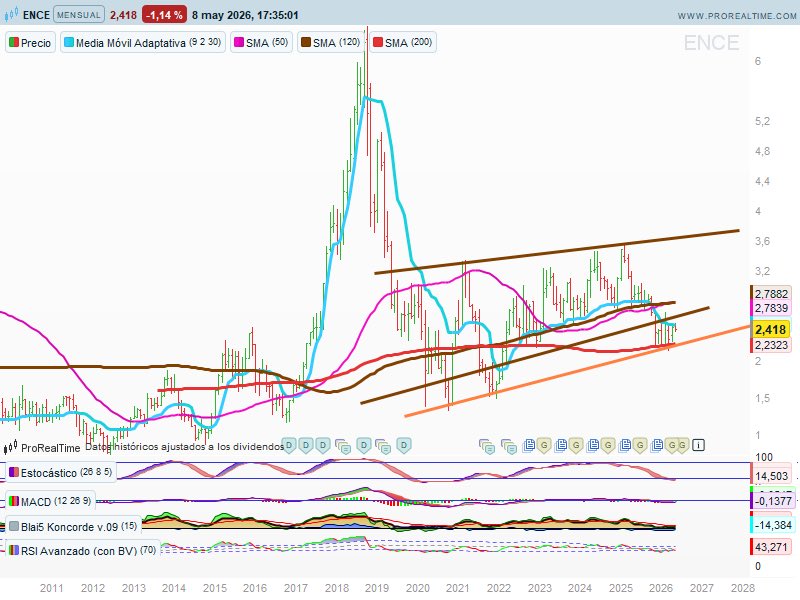
Task: Open the document icon just before 2026
Action: tap(657, 445)
